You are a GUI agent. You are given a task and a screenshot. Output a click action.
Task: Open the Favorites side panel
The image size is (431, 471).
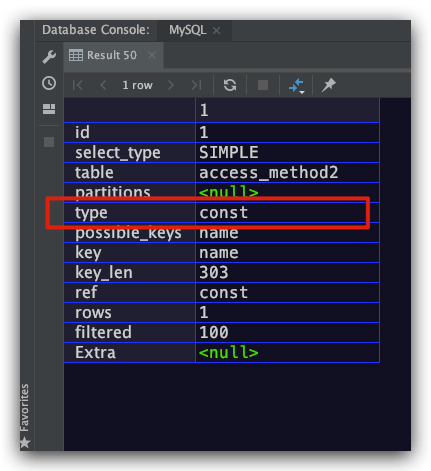point(24,415)
